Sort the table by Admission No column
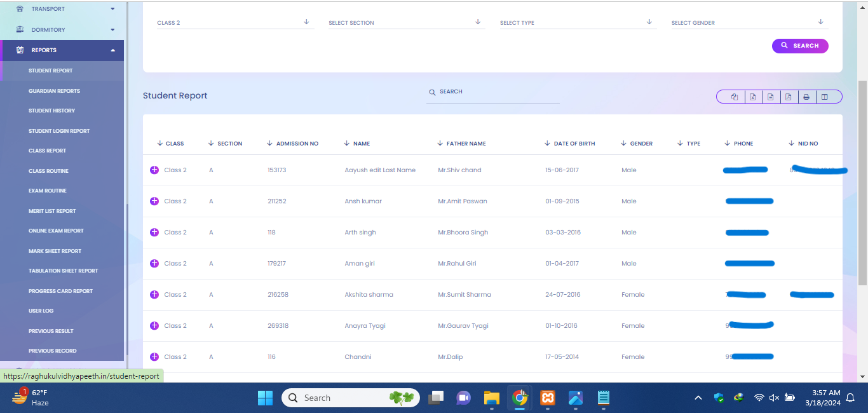 (297, 144)
